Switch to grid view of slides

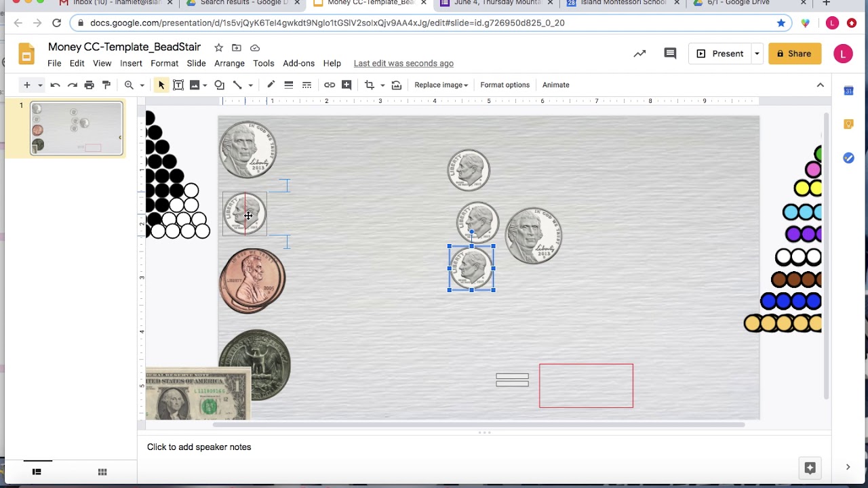[x=102, y=472]
